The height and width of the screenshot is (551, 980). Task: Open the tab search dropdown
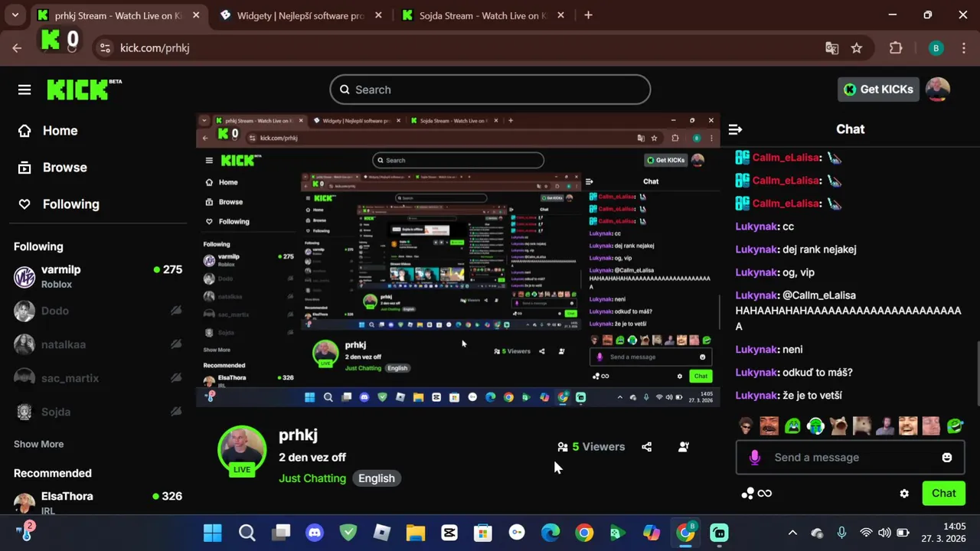coord(15,15)
